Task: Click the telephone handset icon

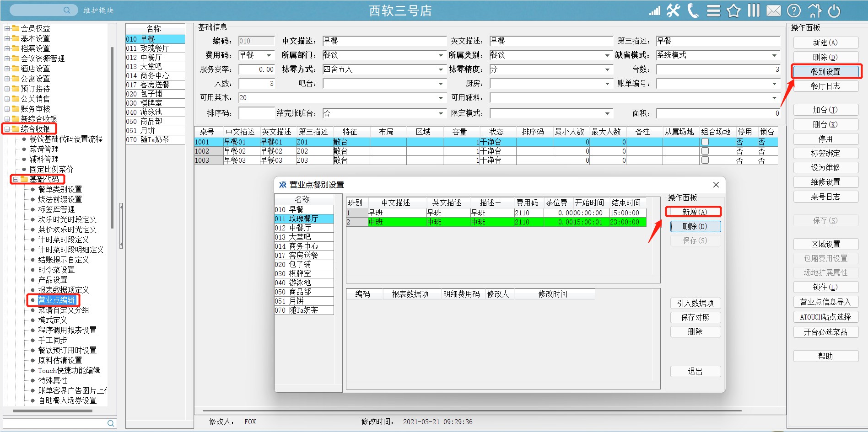Action: (x=693, y=11)
